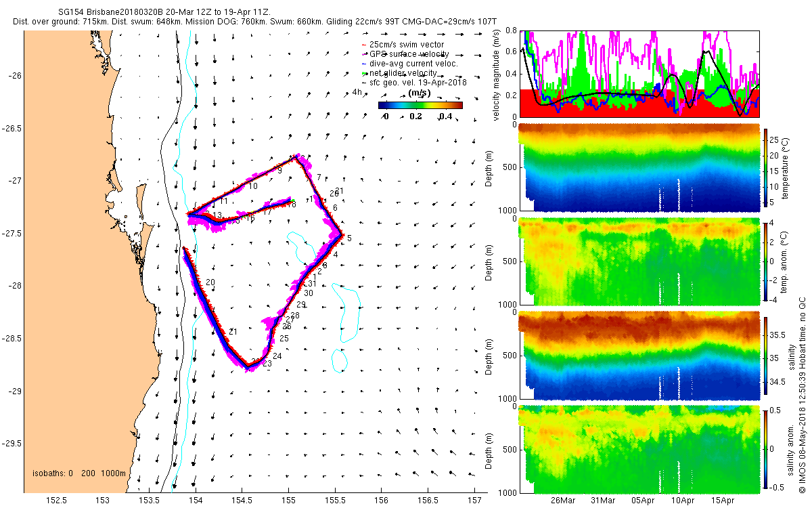Click the salinity vertical colorbar
The image size is (812, 508).
pos(767,356)
